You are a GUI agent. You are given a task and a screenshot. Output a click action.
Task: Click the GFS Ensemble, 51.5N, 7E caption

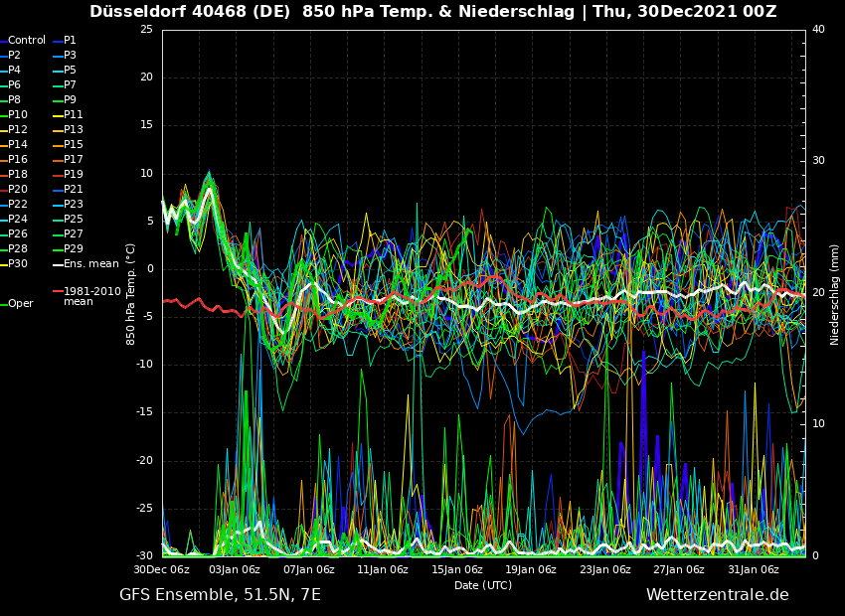click(x=220, y=595)
